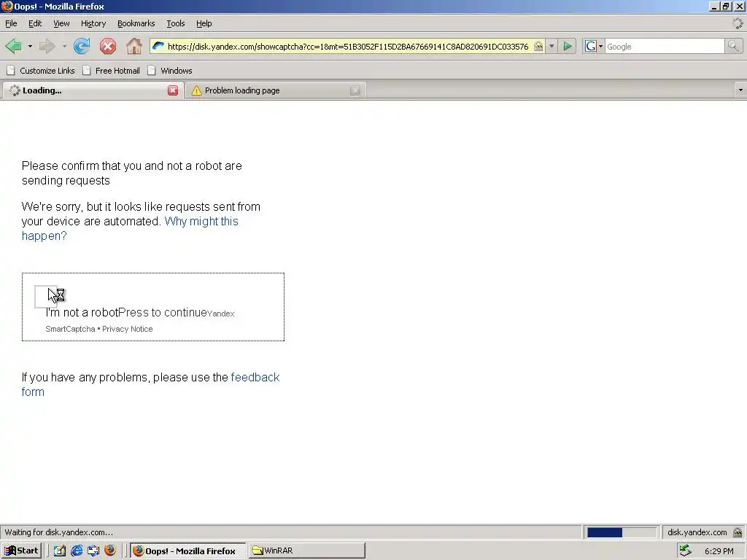Switch to the Problem loading page tab
The image size is (747, 560).
pyautogui.click(x=275, y=90)
